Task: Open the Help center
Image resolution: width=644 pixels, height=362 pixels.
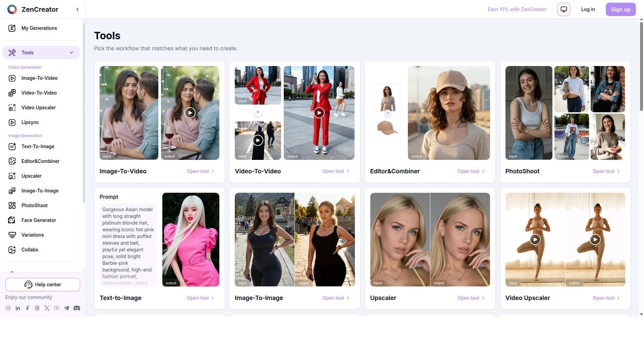Action: pos(43,285)
